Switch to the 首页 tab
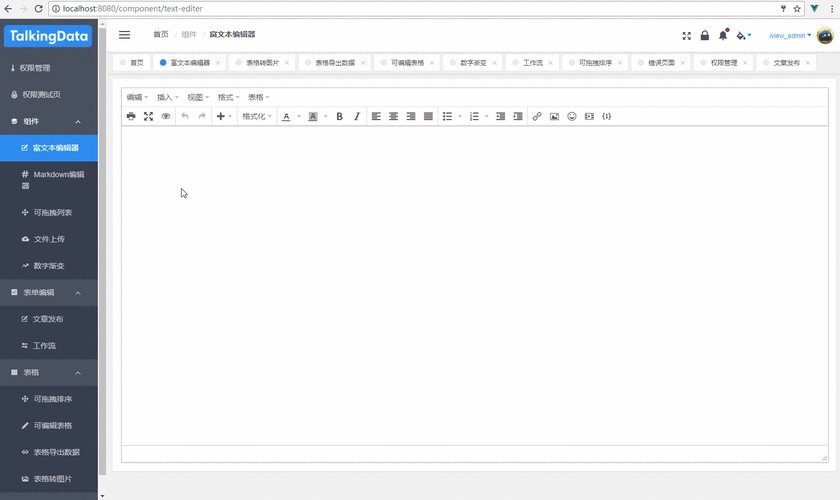Viewport: 840px width, 500px height. pyautogui.click(x=132, y=63)
